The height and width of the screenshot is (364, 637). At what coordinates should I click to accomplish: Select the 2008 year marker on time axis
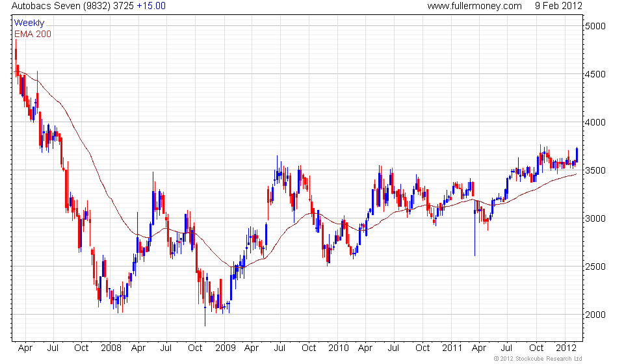[x=111, y=348]
